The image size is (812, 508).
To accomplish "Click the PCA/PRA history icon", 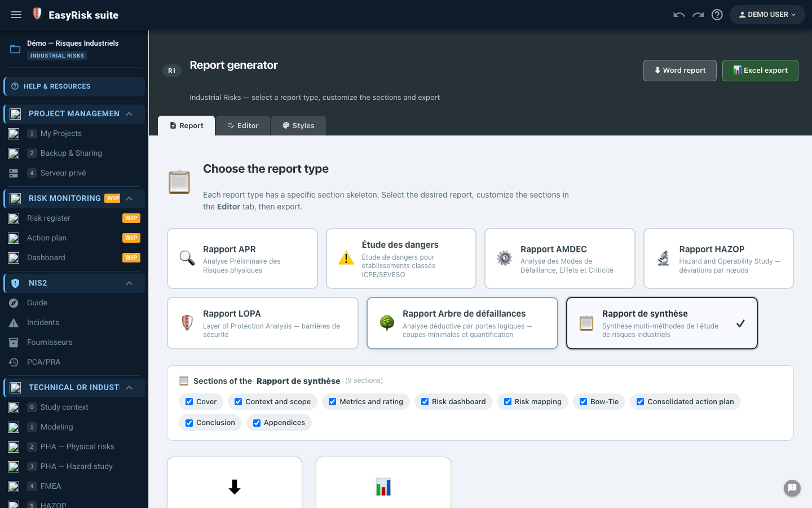I will tap(14, 362).
